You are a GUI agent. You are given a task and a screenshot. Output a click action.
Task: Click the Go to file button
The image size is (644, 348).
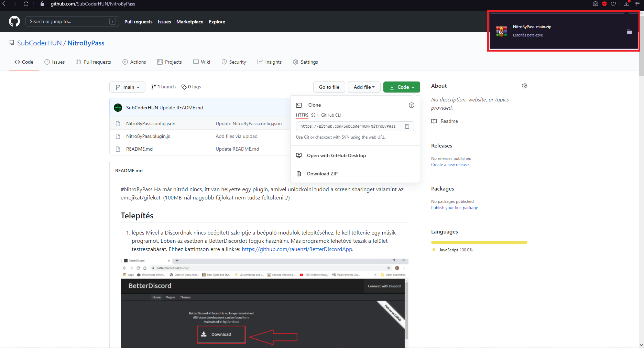329,87
